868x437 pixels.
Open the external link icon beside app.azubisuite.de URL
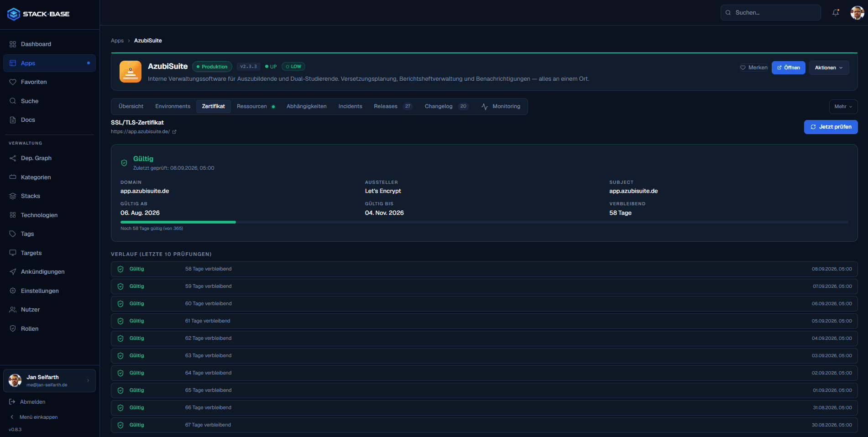click(174, 132)
